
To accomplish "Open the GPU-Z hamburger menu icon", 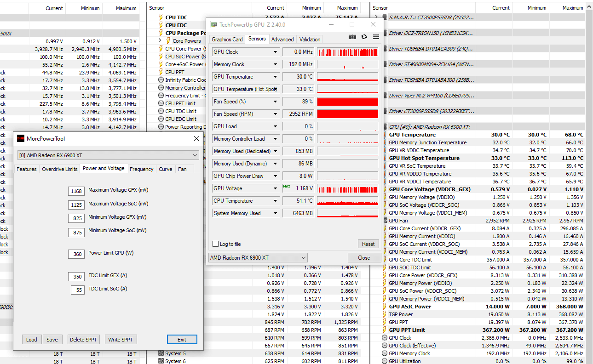I will [x=376, y=37].
